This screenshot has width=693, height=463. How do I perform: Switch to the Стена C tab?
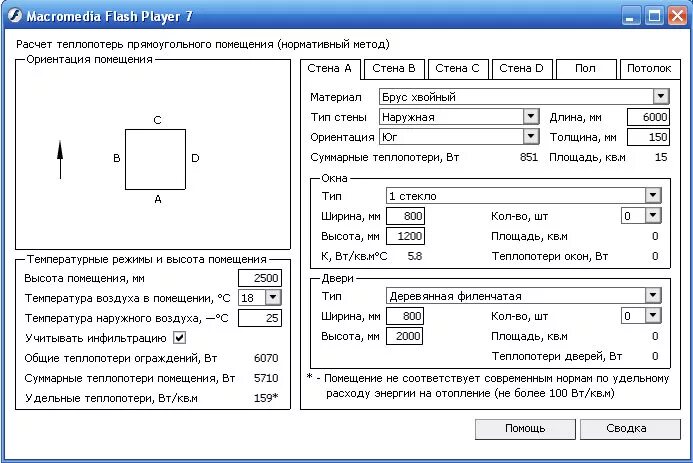click(x=457, y=69)
